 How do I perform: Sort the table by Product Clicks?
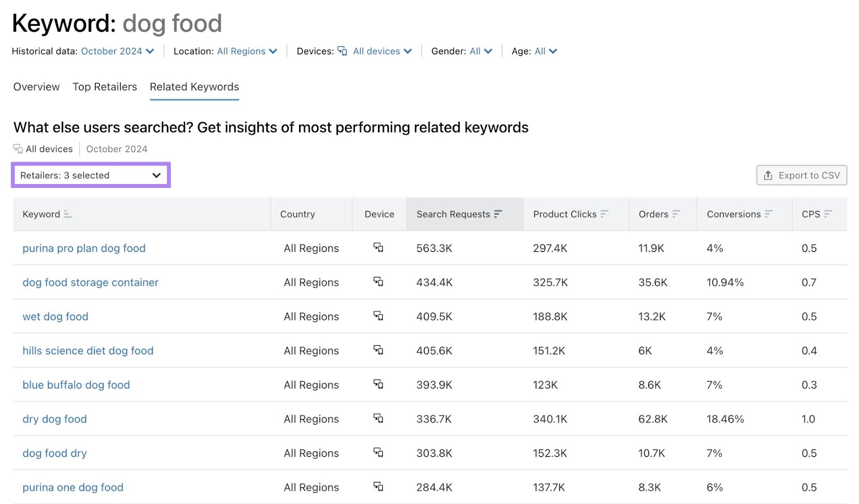[606, 214]
